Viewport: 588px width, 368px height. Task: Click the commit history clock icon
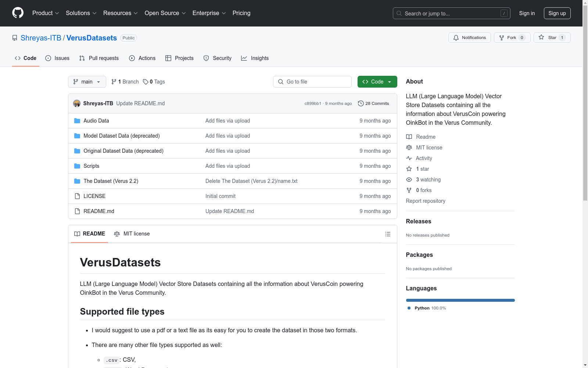coord(361,103)
